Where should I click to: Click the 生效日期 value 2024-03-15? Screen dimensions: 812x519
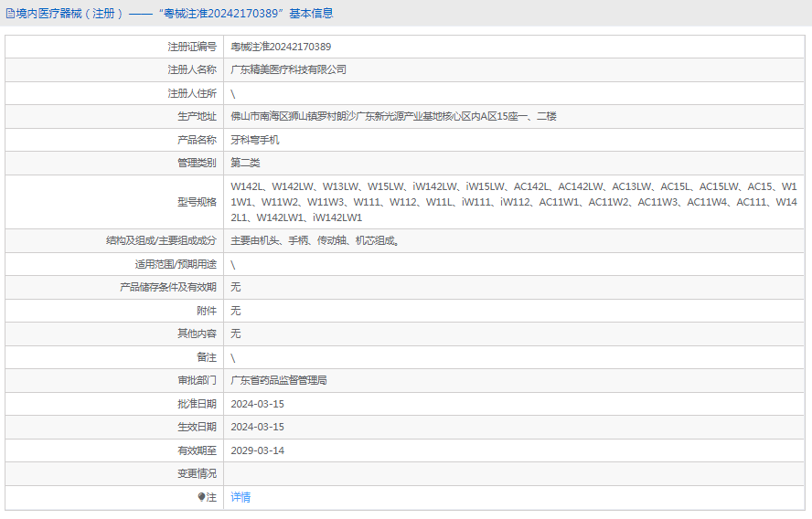coord(257,427)
